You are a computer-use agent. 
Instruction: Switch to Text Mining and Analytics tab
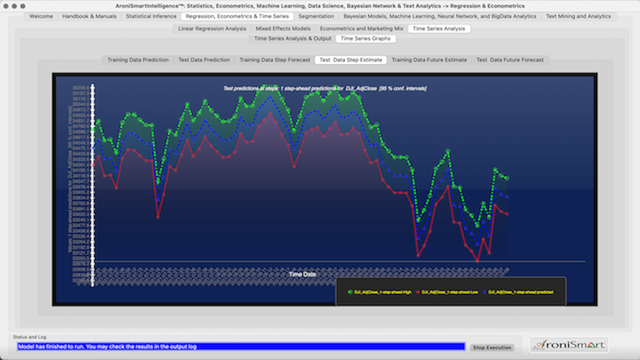pyautogui.click(x=578, y=16)
